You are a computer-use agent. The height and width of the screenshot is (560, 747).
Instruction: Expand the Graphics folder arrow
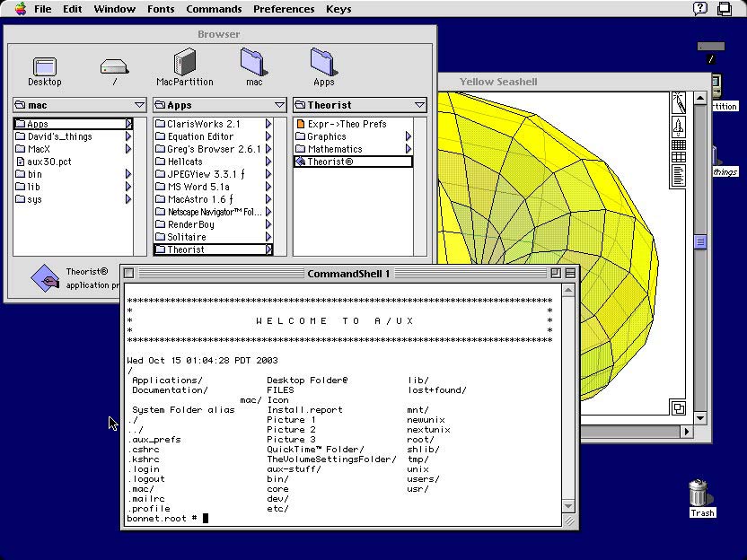click(409, 136)
